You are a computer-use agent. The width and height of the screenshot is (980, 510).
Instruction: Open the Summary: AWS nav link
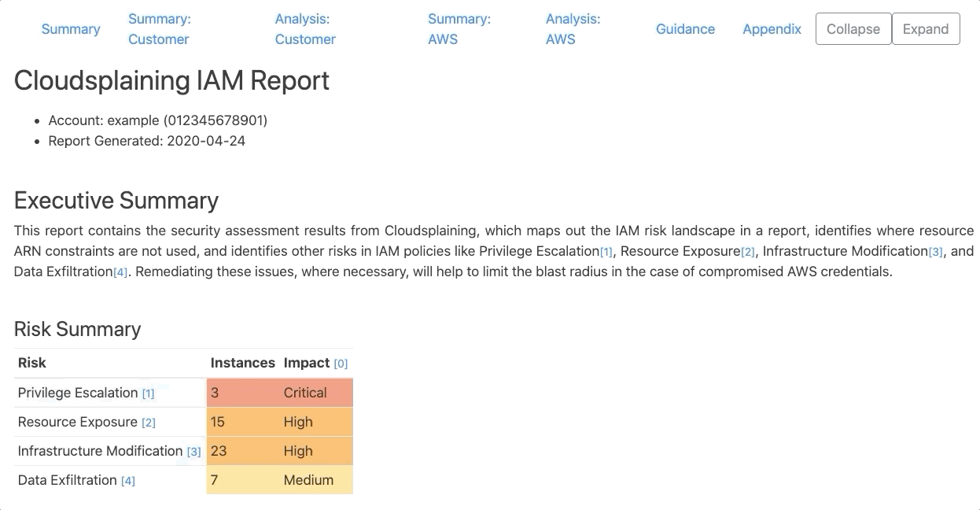pyautogui.click(x=459, y=29)
